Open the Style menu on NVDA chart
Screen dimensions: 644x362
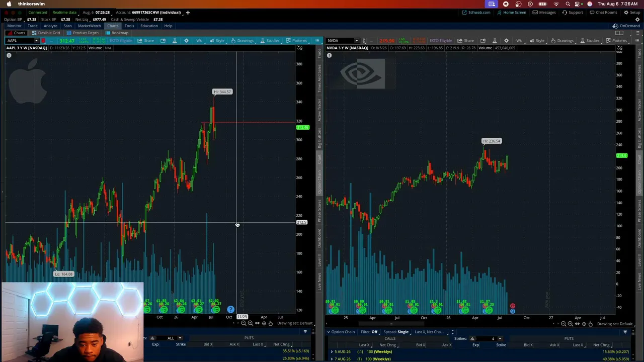537,40
